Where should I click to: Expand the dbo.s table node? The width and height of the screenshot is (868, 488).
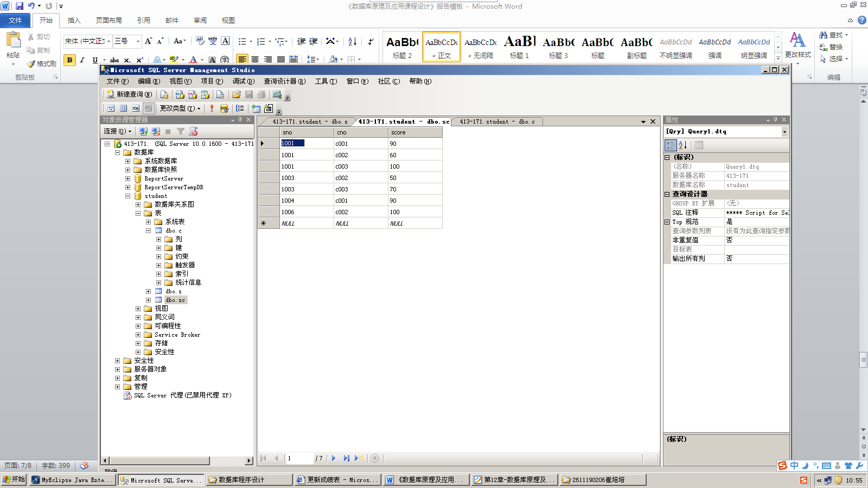[148, 291]
